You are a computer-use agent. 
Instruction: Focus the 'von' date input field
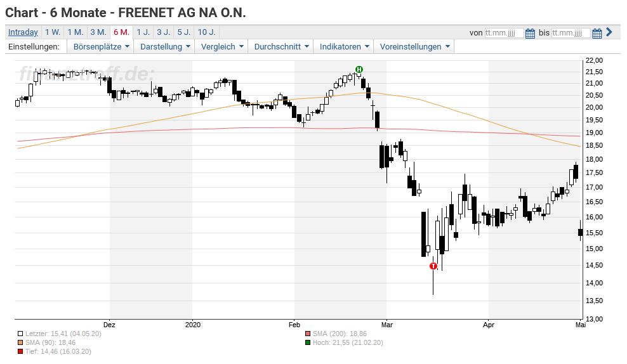click(x=504, y=33)
